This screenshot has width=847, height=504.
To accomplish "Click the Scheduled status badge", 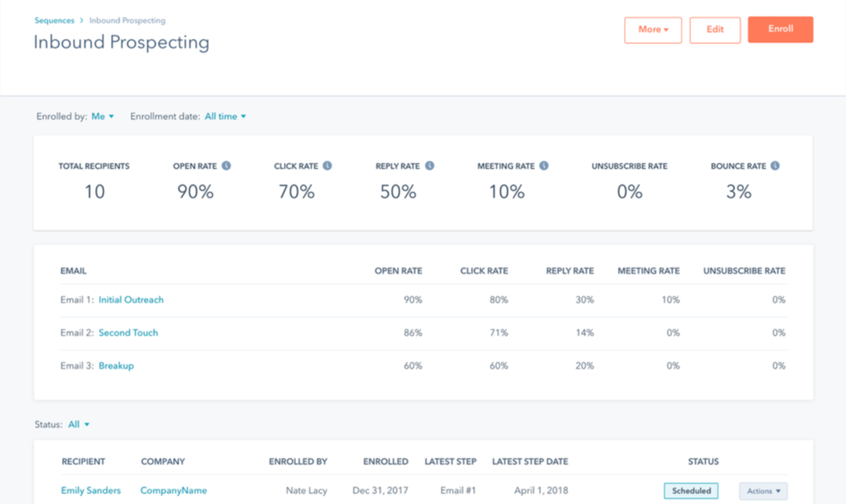I will tap(690, 490).
